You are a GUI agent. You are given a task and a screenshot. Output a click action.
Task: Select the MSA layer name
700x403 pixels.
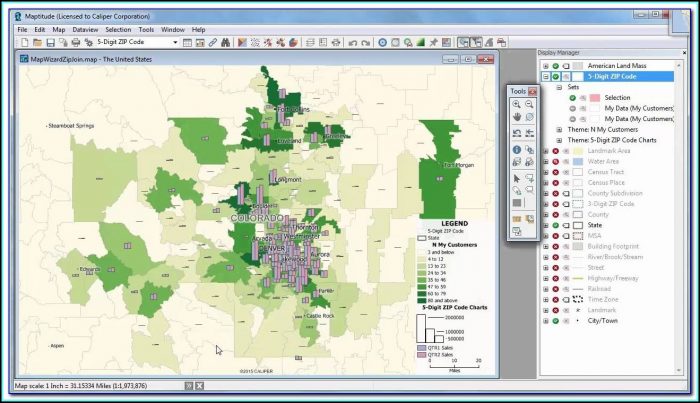[x=594, y=236]
